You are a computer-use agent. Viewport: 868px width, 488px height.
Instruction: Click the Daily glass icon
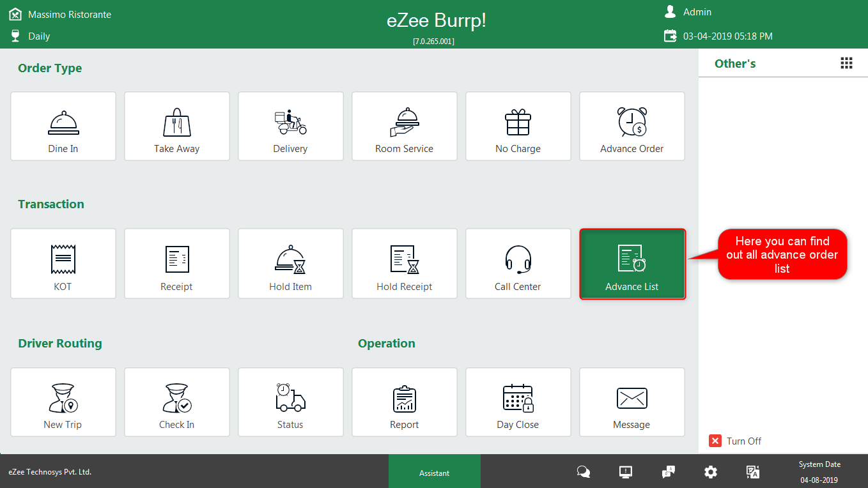(15, 36)
